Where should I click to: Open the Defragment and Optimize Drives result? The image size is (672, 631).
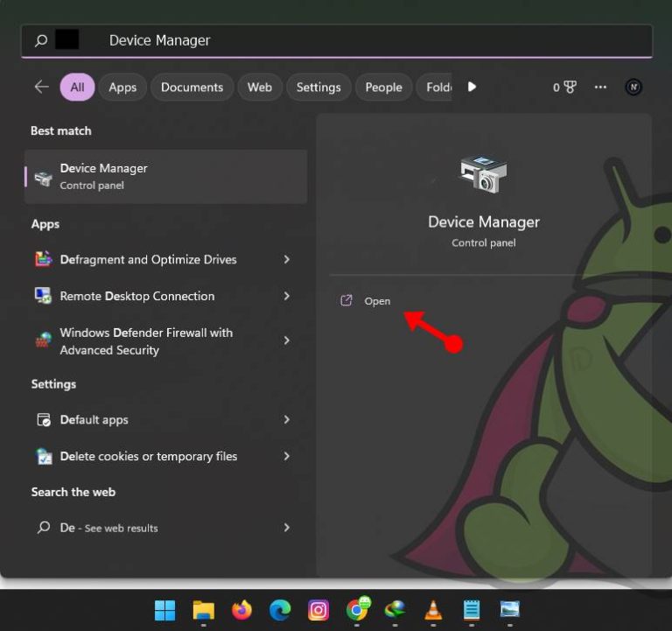coord(166,259)
